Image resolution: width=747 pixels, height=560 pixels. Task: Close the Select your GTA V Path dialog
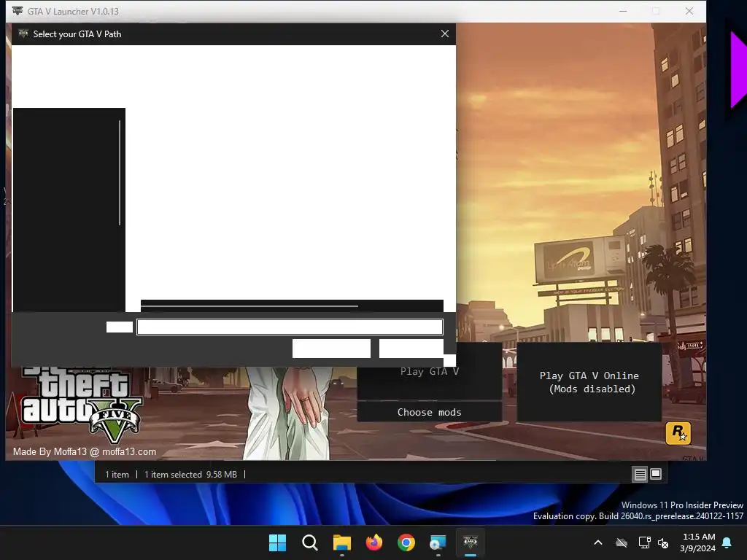(444, 34)
